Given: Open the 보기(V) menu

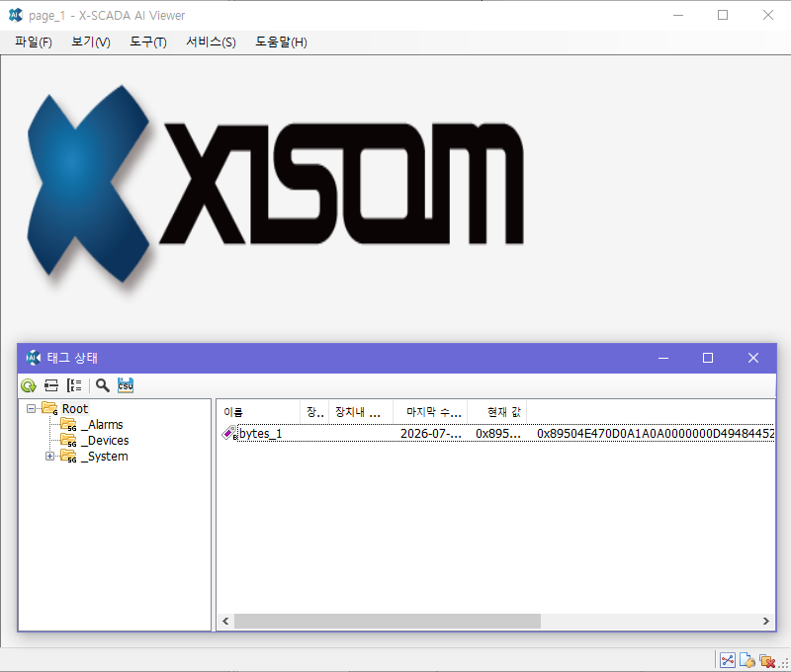Looking at the screenshot, I should coord(91,42).
